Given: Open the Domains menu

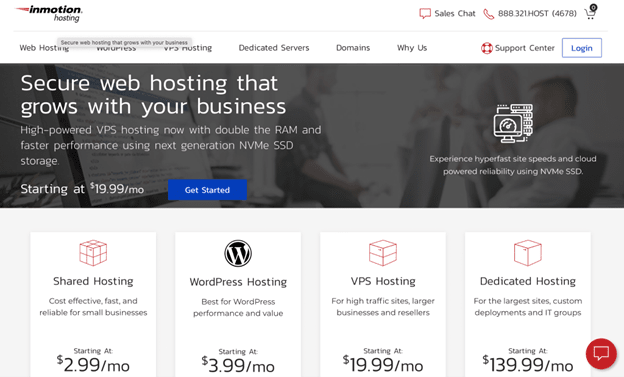Looking at the screenshot, I should pos(353,48).
